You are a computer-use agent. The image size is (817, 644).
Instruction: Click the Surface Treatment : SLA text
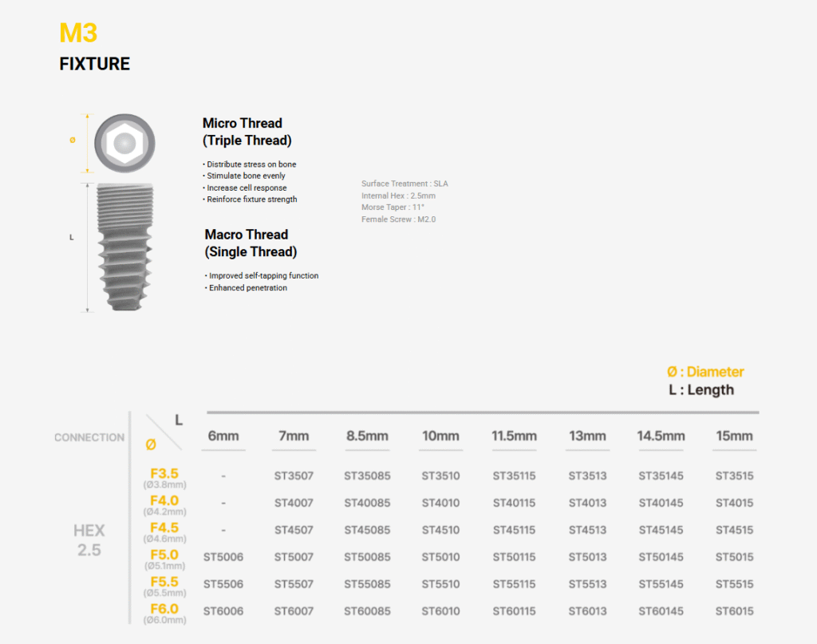click(405, 184)
